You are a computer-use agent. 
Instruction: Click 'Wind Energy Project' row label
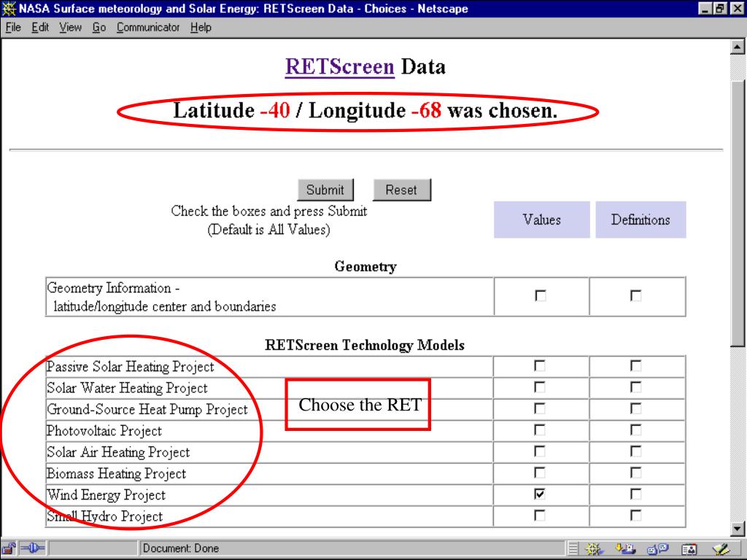tap(107, 495)
